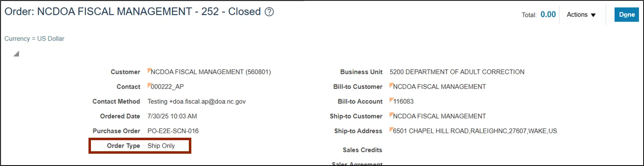This screenshot has height=166, width=644.
Task: Click the 6501 Chapel Hill Road ship-to address
Action: (475, 131)
